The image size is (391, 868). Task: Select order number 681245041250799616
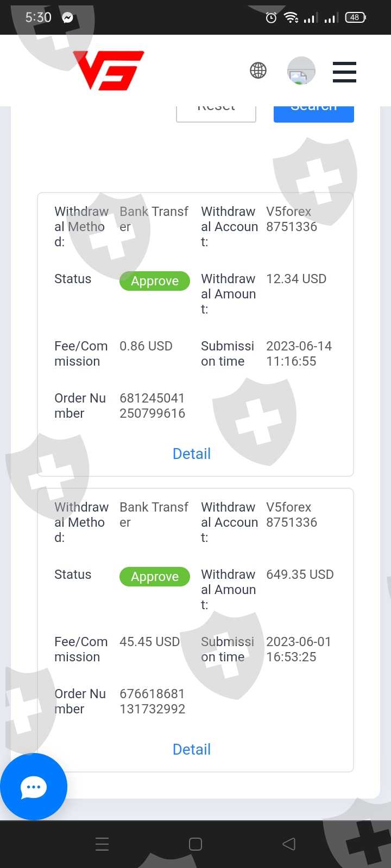[152, 406]
